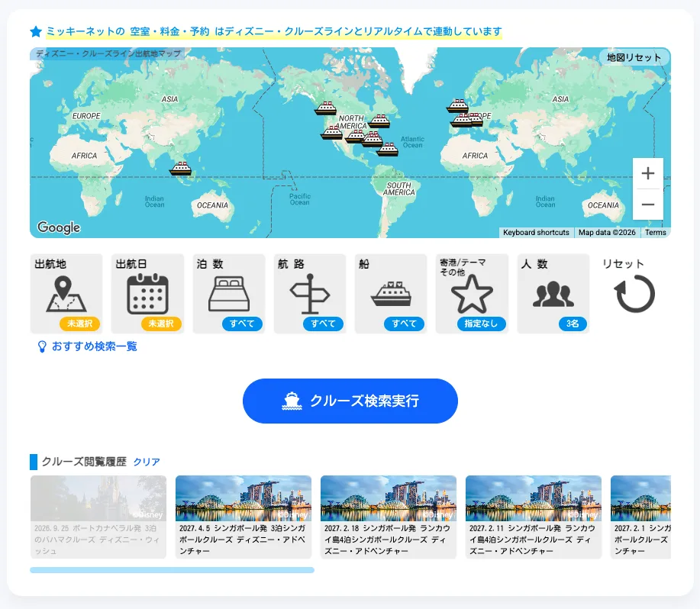Image resolution: width=700 pixels, height=609 pixels.
Task: Open the 船 ship icon filter
Action: click(391, 294)
